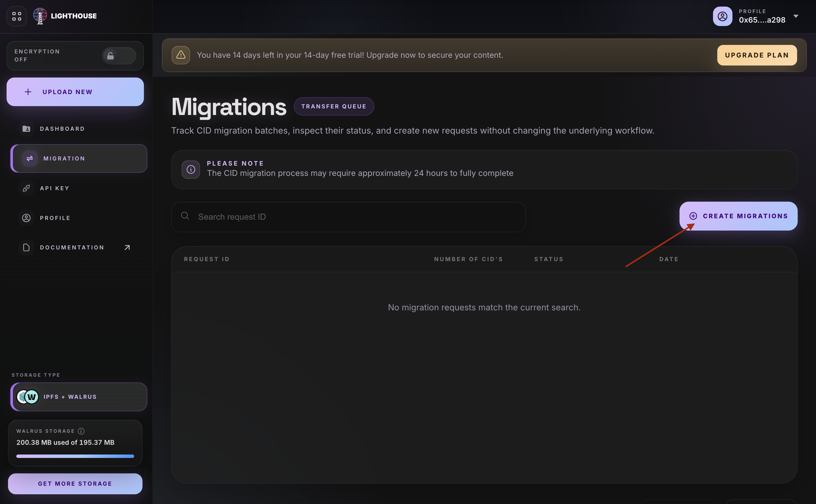
Task: Click the IPFS Walrus logo badge
Action: [28, 397]
